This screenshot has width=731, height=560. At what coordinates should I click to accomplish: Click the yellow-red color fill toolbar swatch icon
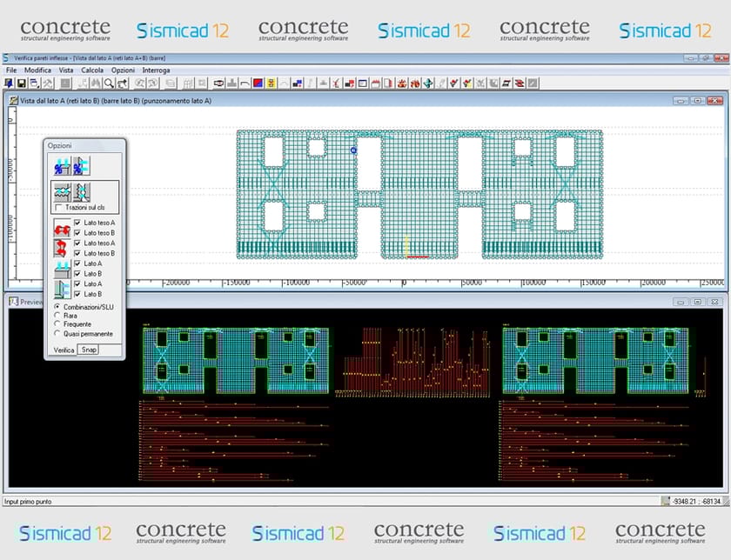270,83
